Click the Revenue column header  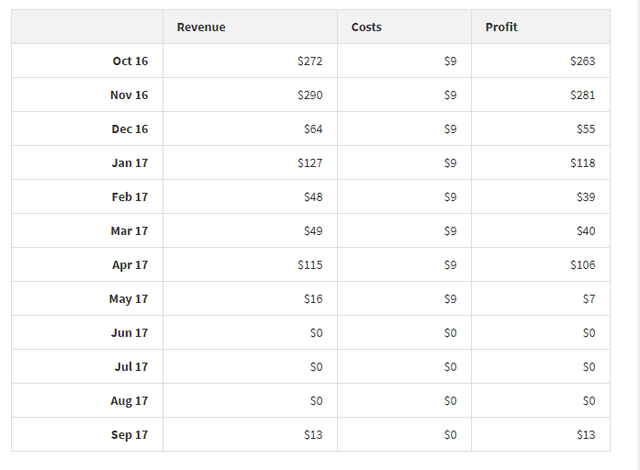[x=201, y=27]
